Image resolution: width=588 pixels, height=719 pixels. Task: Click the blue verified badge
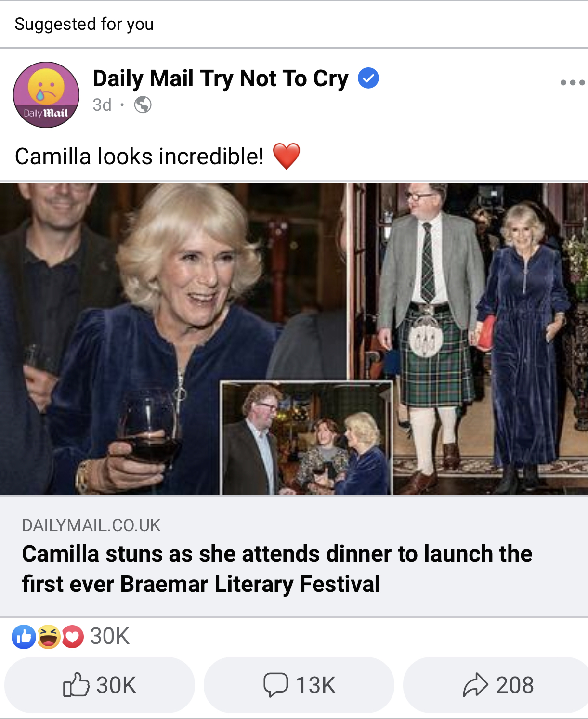tap(368, 78)
